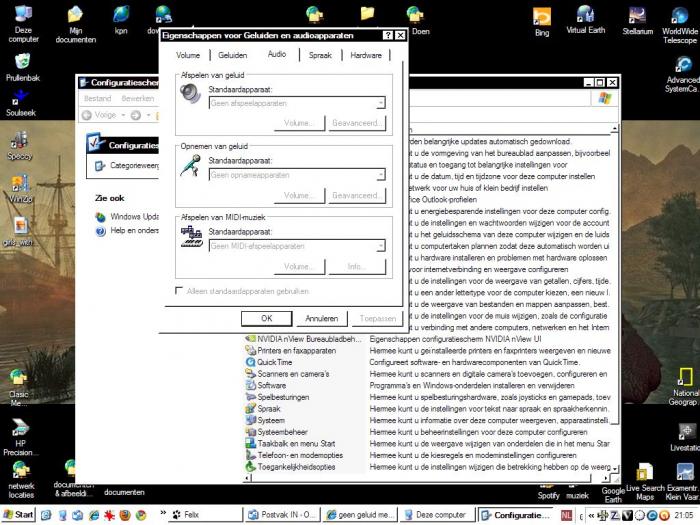Expand the Geen afspeelapparaten dropdown
Screen dimensions: 700x525
click(380, 103)
